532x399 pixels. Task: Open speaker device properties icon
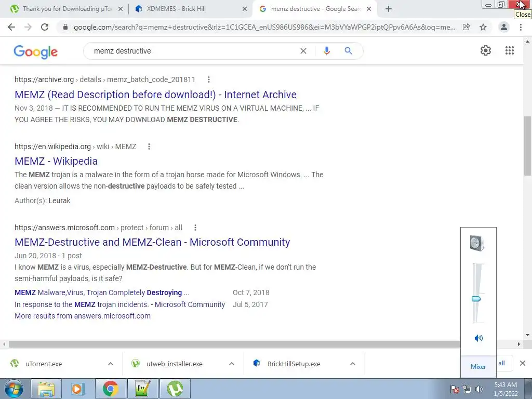[477, 243]
